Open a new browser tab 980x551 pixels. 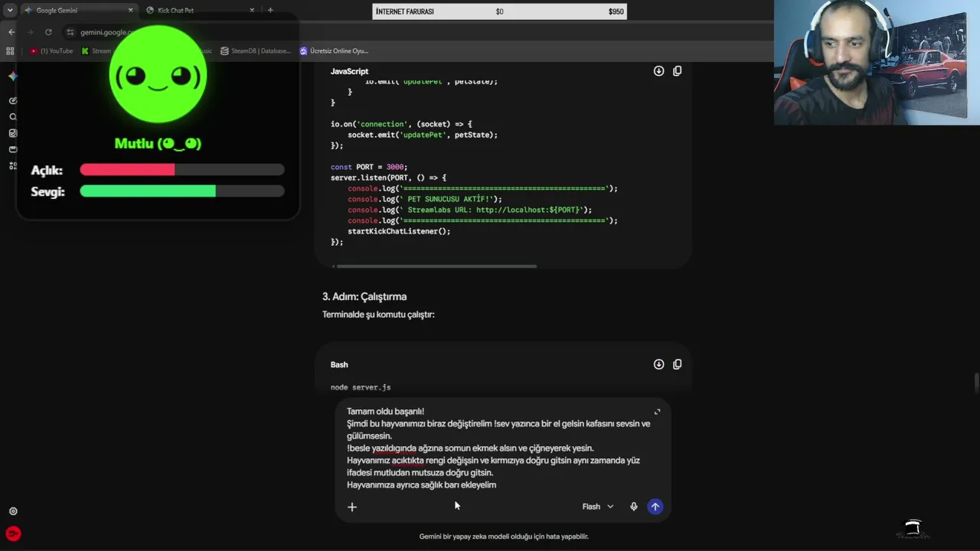[x=270, y=11]
